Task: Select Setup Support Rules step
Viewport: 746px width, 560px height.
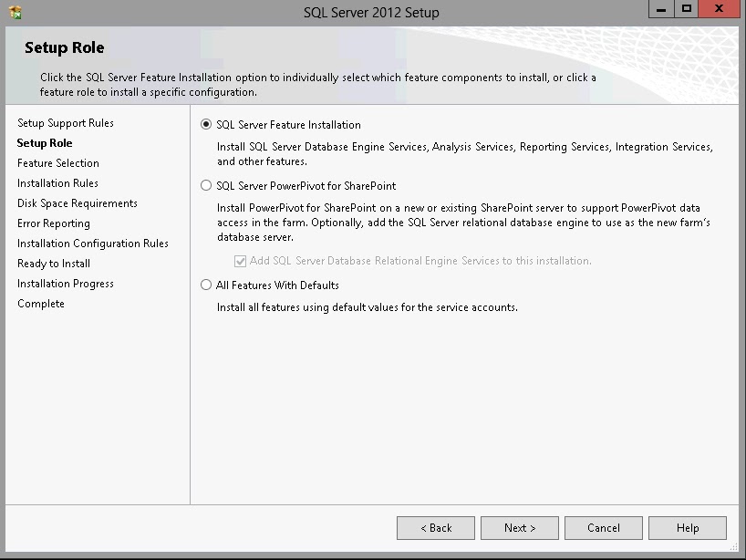Action: point(66,123)
